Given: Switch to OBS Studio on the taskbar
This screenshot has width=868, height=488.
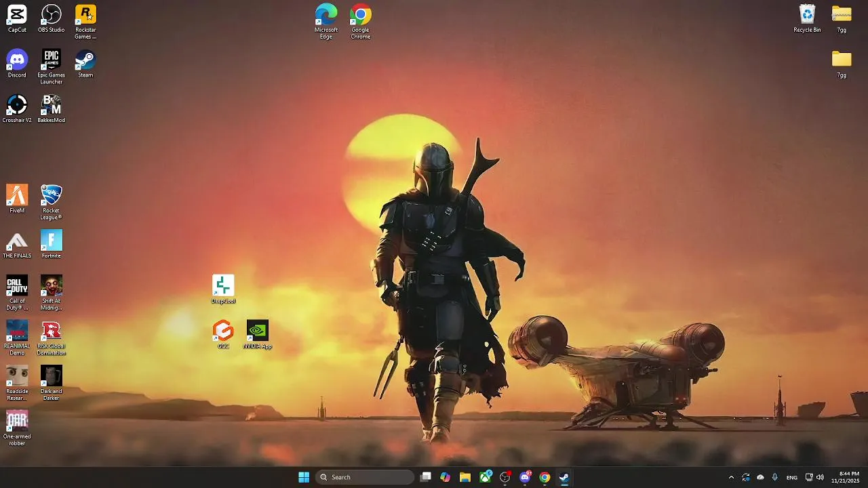Looking at the screenshot, I should click(505, 477).
